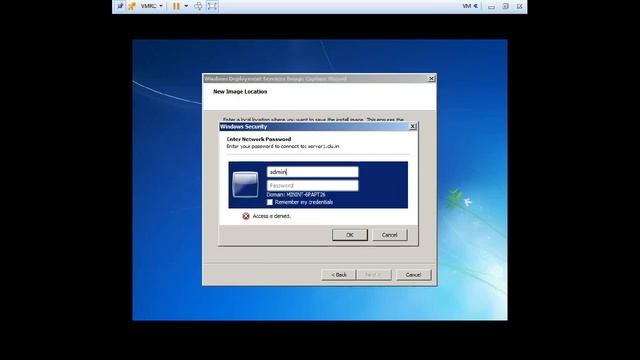
Task: Toggle Remember my credentials checkbox
Action: click(x=270, y=202)
